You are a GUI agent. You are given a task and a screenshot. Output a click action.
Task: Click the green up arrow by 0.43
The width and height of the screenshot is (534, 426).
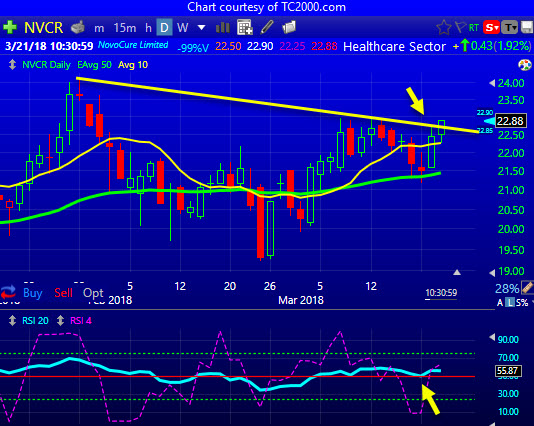tap(465, 46)
